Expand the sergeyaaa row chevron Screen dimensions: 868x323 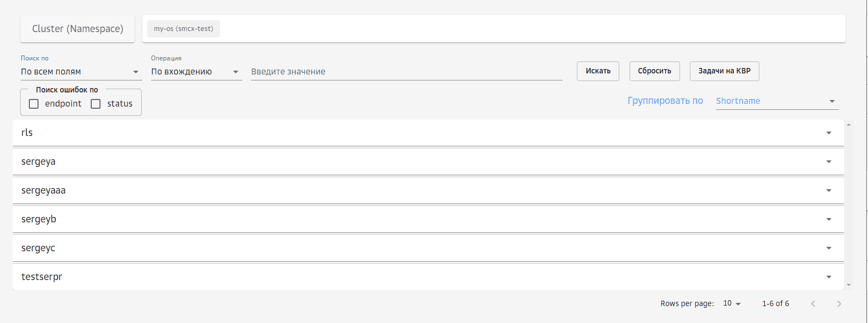(829, 190)
